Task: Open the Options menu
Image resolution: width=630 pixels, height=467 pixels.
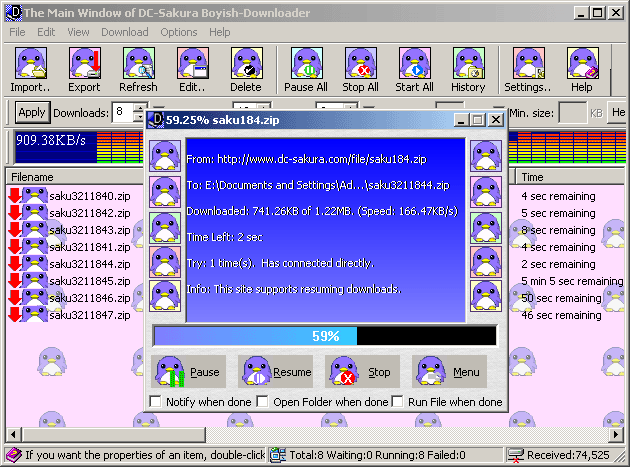Action: pos(179,32)
